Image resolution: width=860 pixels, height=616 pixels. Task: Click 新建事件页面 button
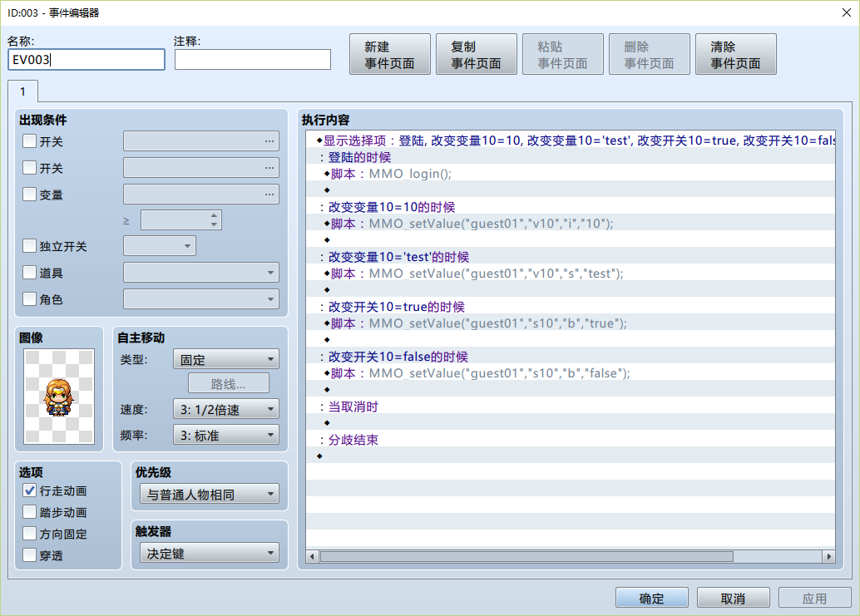390,54
